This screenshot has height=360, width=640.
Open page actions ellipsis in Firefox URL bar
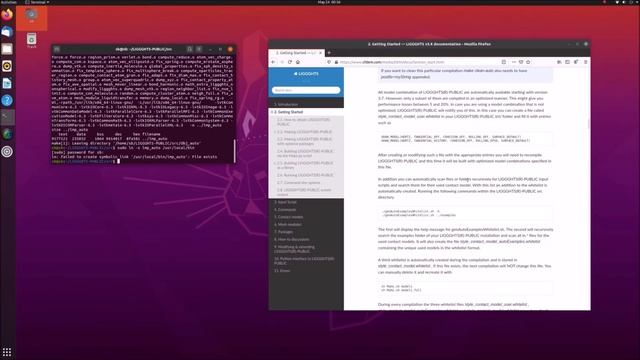point(513,62)
